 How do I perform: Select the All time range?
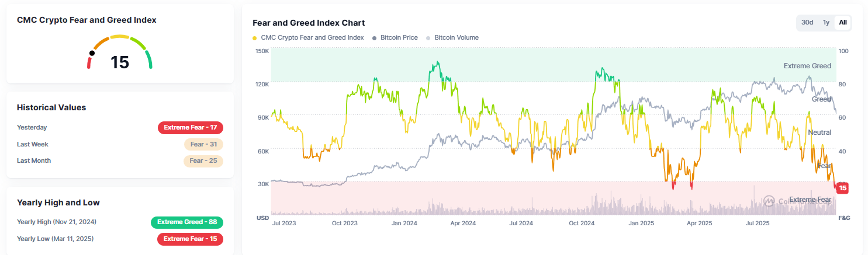click(843, 22)
